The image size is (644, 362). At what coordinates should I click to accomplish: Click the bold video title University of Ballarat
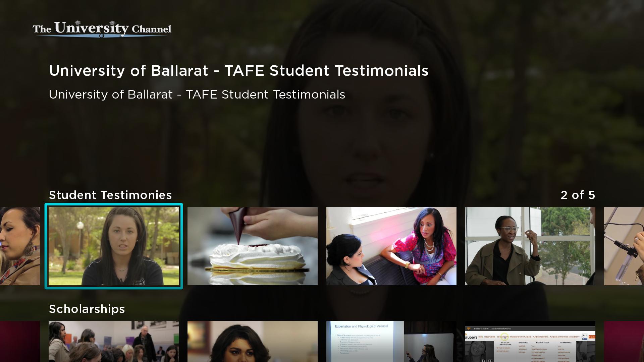239,71
